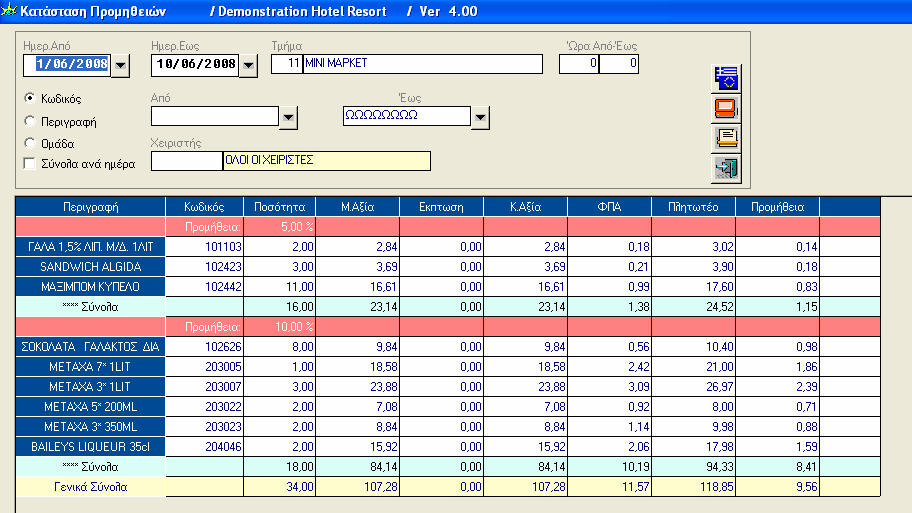Click subtotal payable value 24,52
The height and width of the screenshot is (513, 912).
click(693, 307)
